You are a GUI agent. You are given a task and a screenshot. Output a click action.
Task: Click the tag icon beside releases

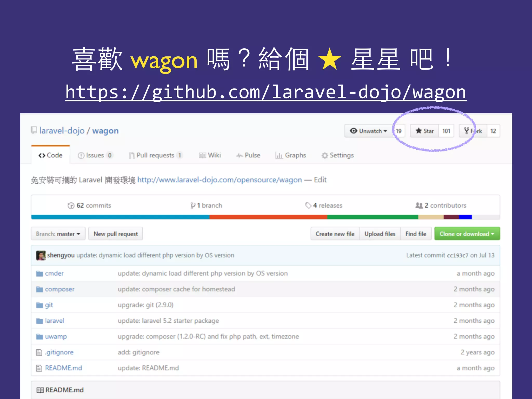308,205
